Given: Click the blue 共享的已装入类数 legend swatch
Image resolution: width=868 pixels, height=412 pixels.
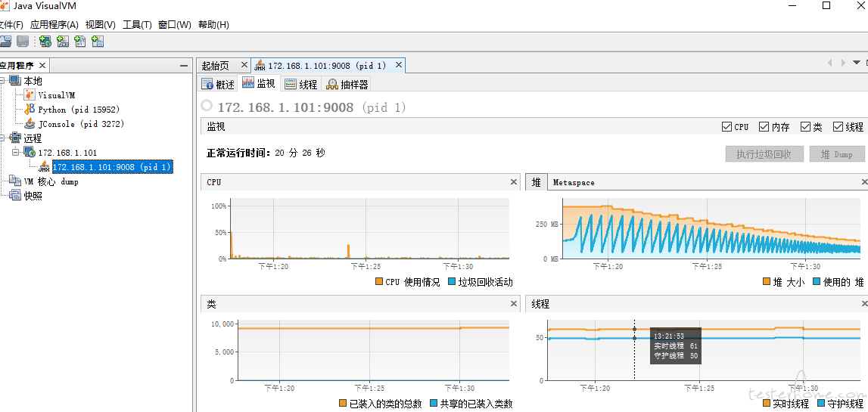Looking at the screenshot, I should pos(434,404).
